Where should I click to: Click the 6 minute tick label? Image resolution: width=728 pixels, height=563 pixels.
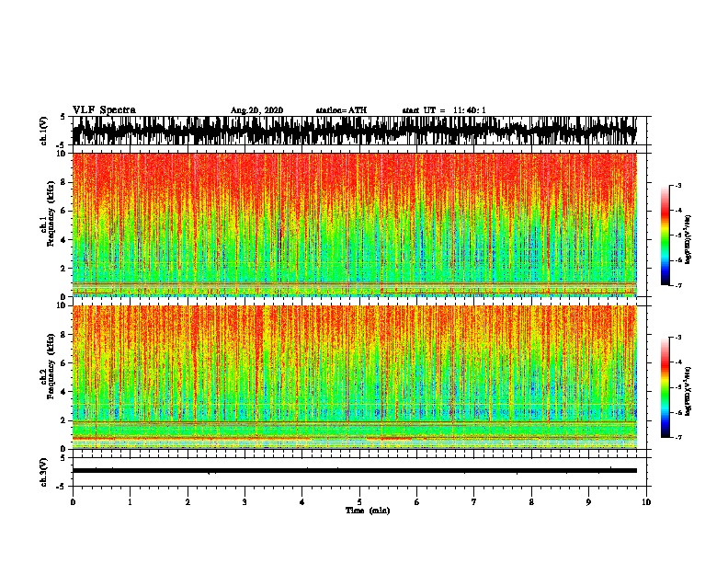(x=417, y=502)
